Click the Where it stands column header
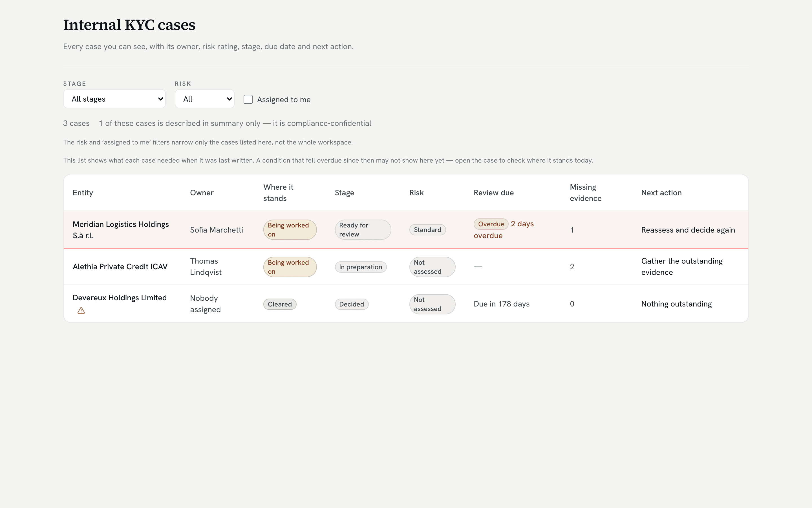Screen dimensions: 812x508 279,192
